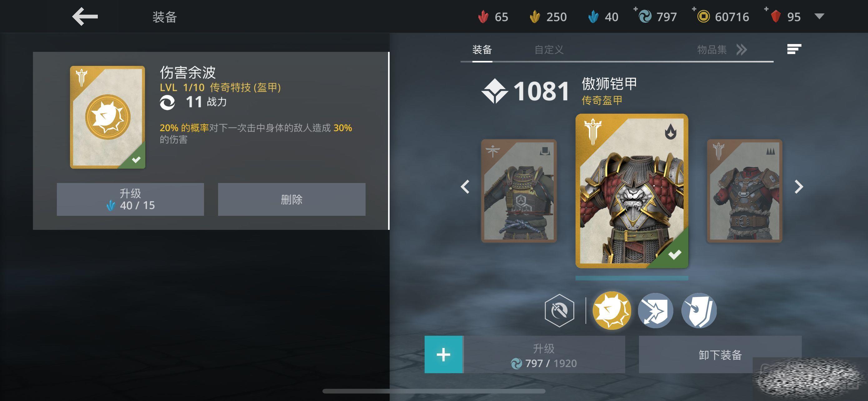This screenshot has width=868, height=401.
Task: Select the red fur-trimmed armor card
Action: pyautogui.click(x=744, y=191)
